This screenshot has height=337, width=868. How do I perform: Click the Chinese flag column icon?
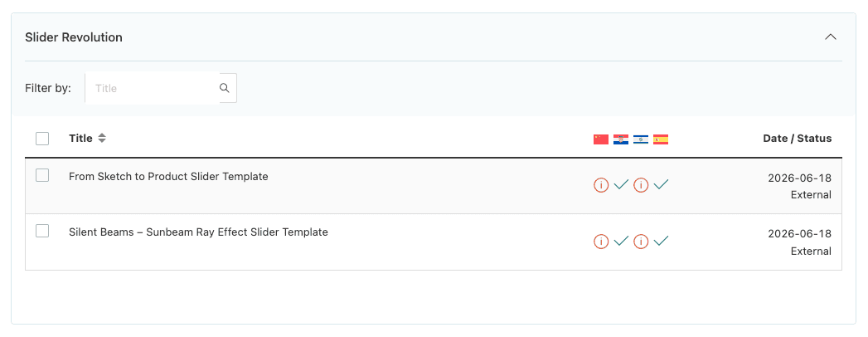(600, 139)
